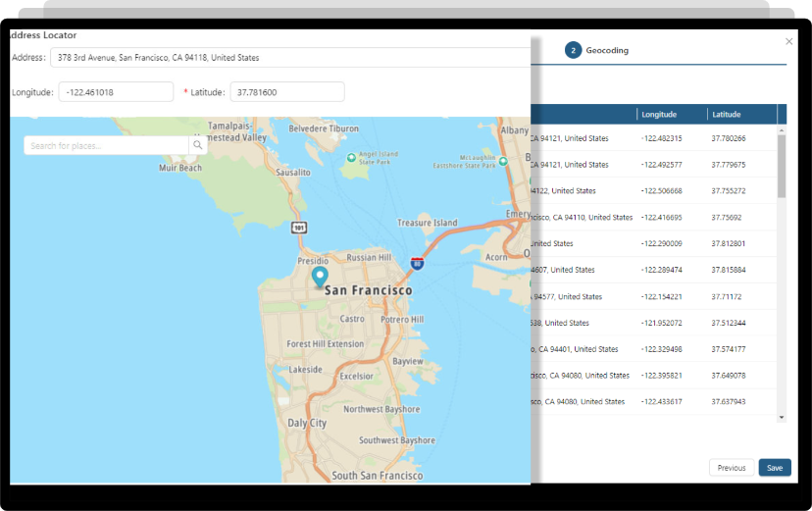The height and width of the screenshot is (511, 812).
Task: Click the table vertical scrollbar thumb
Action: coord(782,166)
